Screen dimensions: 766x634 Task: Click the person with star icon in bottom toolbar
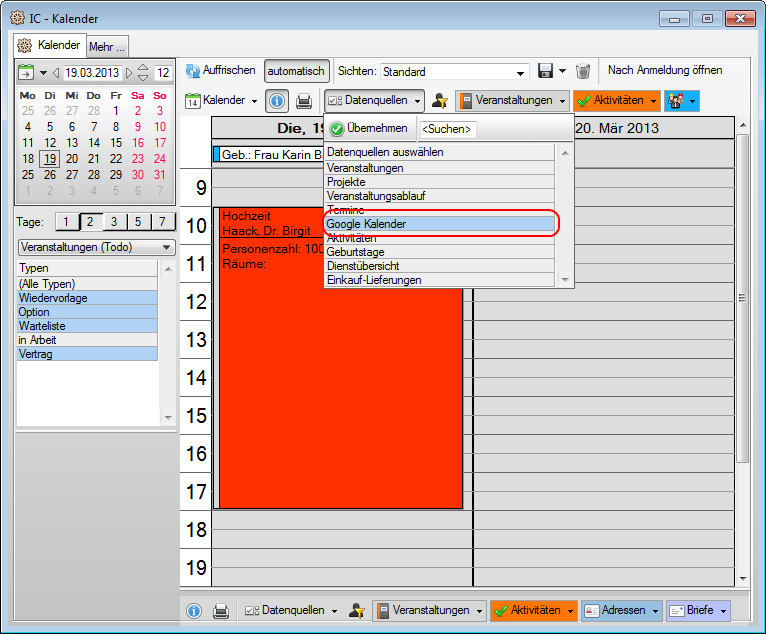357,611
